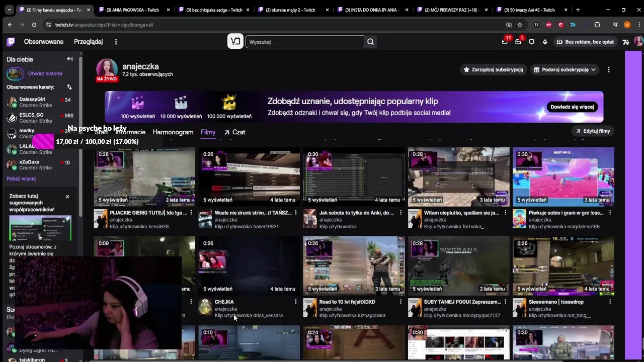Open the three-dot menu next to Przeglądaj
The image size is (644, 362).
(x=116, y=42)
